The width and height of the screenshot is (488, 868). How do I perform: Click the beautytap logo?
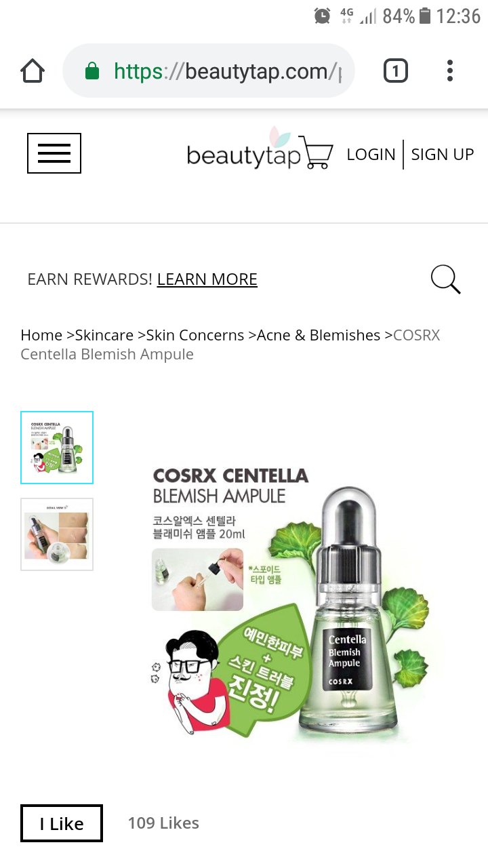click(243, 151)
